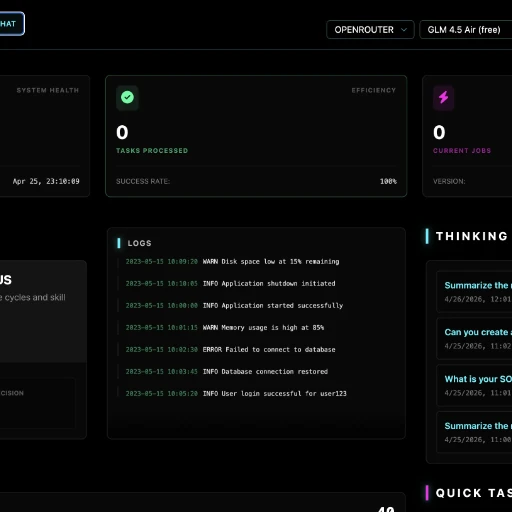
Task: Open the OPENROUTER provider dropdown
Action: (370, 30)
